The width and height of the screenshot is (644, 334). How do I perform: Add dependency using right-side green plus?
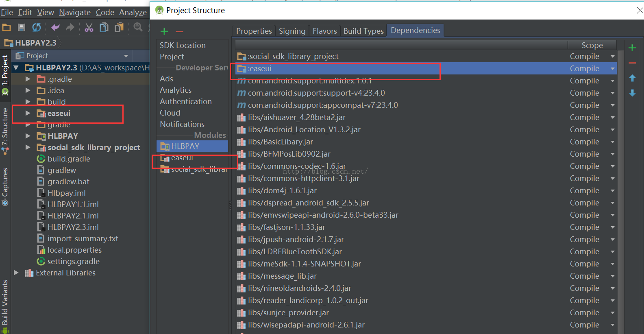click(632, 48)
